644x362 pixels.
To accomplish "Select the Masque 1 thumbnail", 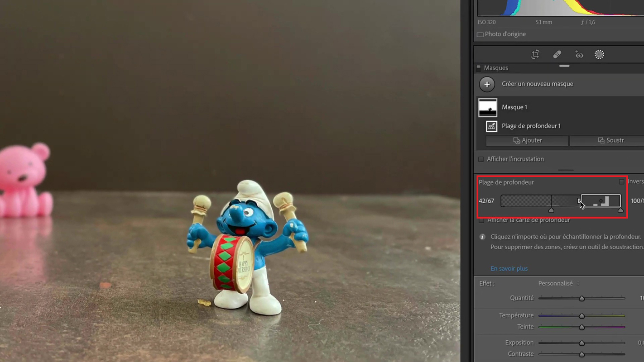I will (488, 108).
